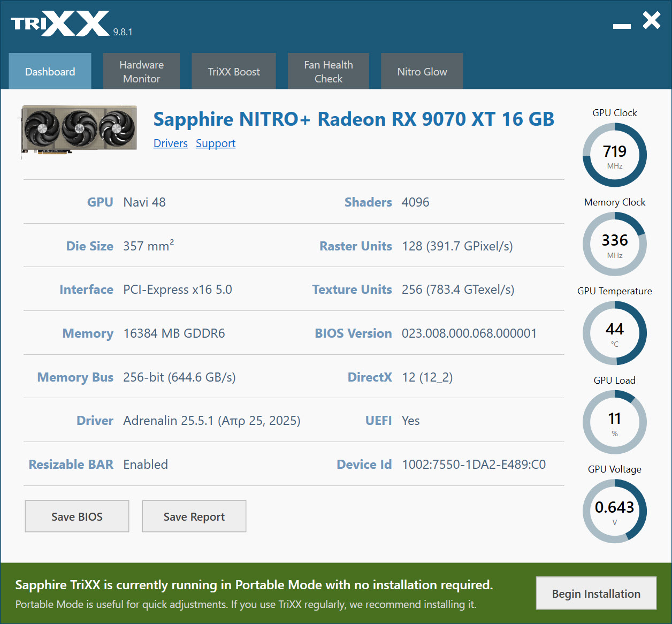Screen dimensions: 672x624
Task: Select Memory Bus value 256-bit (644.6 GB/s)
Action: [179, 377]
